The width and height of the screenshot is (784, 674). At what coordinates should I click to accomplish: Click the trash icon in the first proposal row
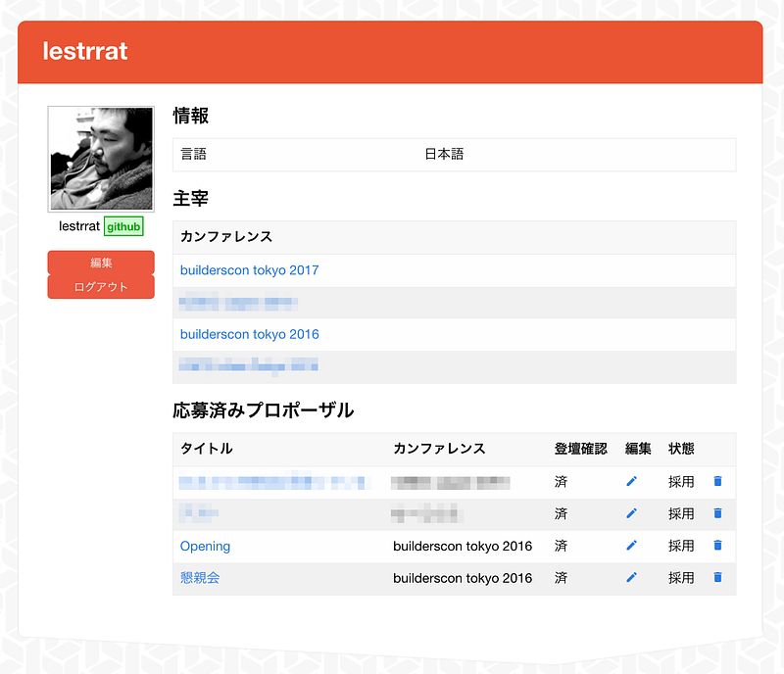pyautogui.click(x=717, y=481)
